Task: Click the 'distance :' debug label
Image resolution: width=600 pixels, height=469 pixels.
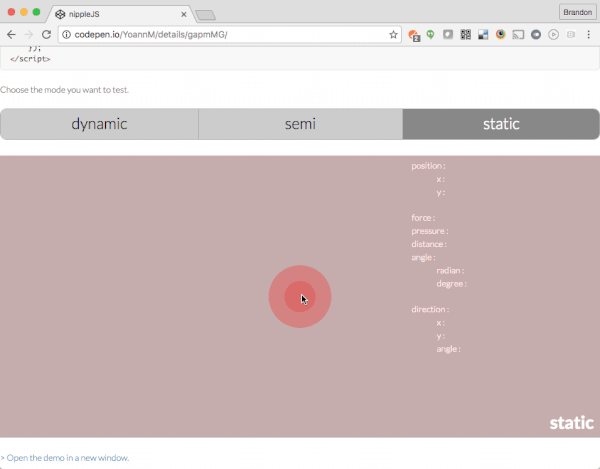Action: tap(429, 244)
